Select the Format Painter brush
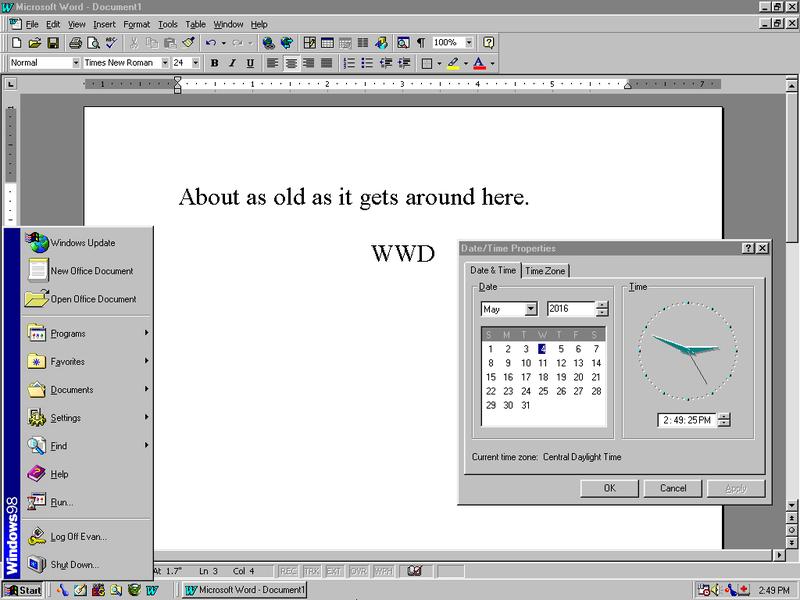800x600 pixels. click(x=188, y=43)
